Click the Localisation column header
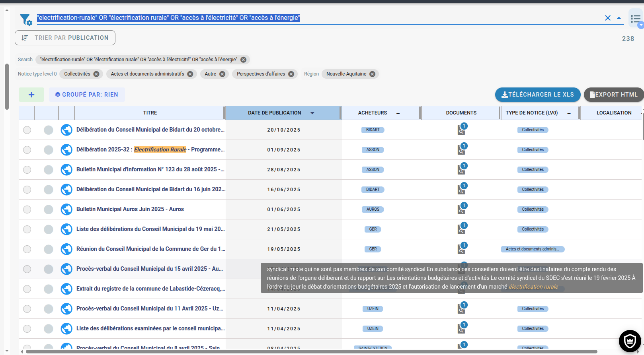The width and height of the screenshot is (644, 355). pos(614,113)
